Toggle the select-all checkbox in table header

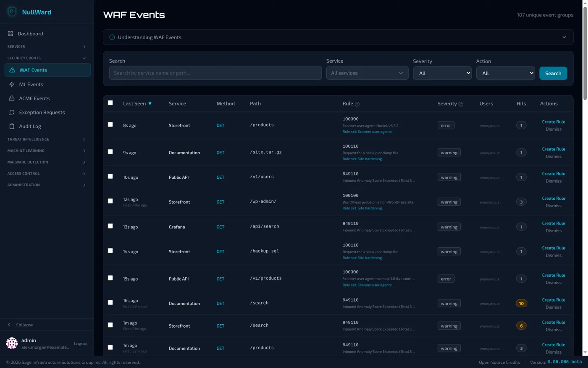point(110,103)
